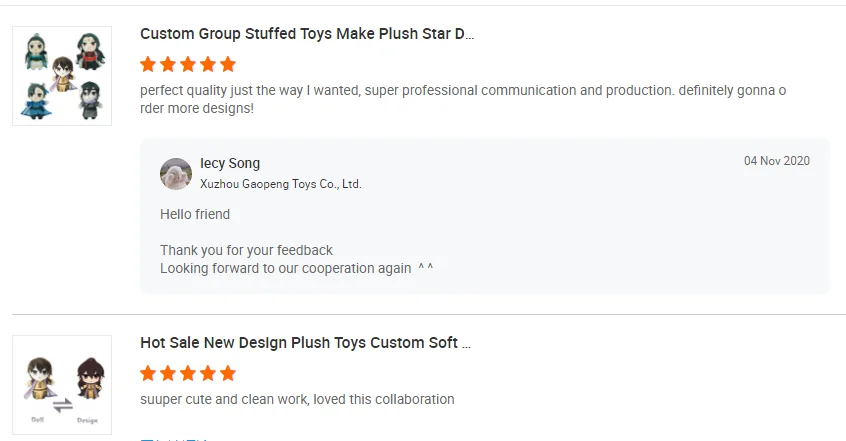Open Hot Sale New Design Plush Toys title
The height and width of the screenshot is (441, 846).
coord(305,343)
